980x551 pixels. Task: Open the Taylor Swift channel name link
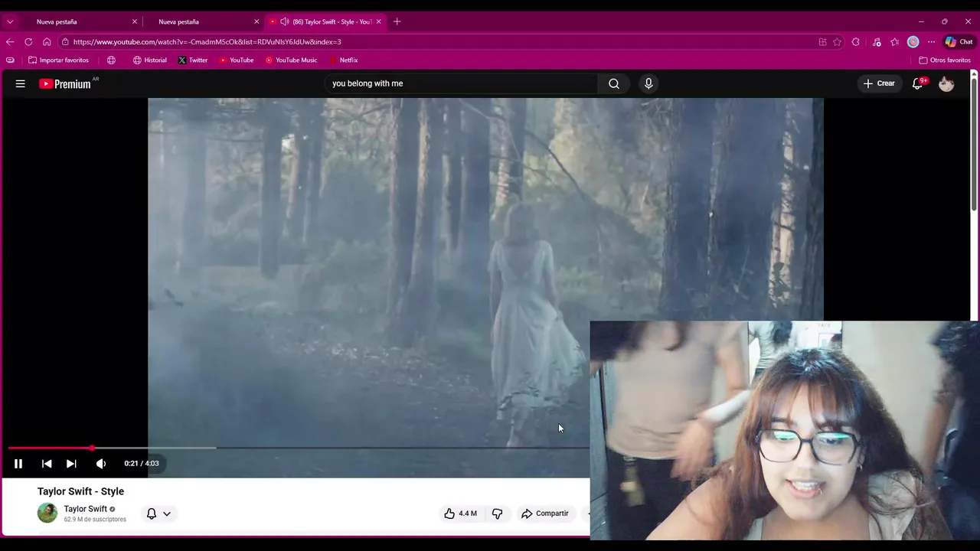click(x=85, y=509)
